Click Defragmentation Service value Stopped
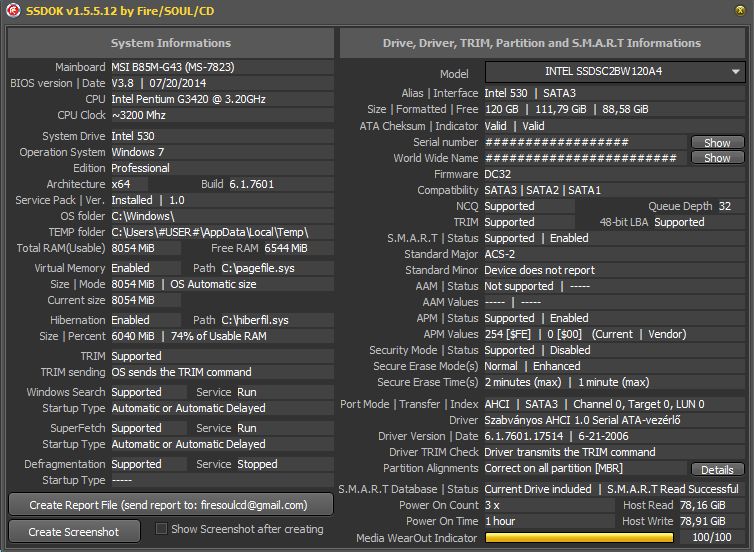Image resolution: width=754 pixels, height=552 pixels. pos(257,464)
